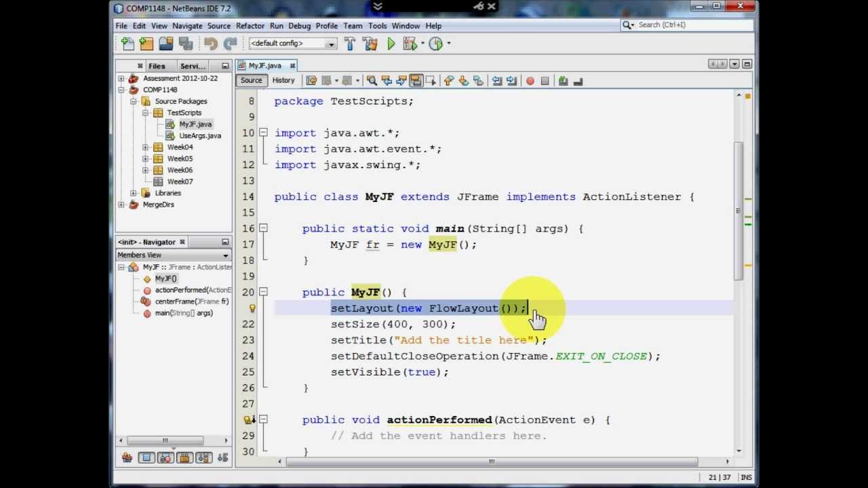This screenshot has height=488, width=868.
Task: Toggle Show Inherited Members in Navigator
Action: [127, 458]
